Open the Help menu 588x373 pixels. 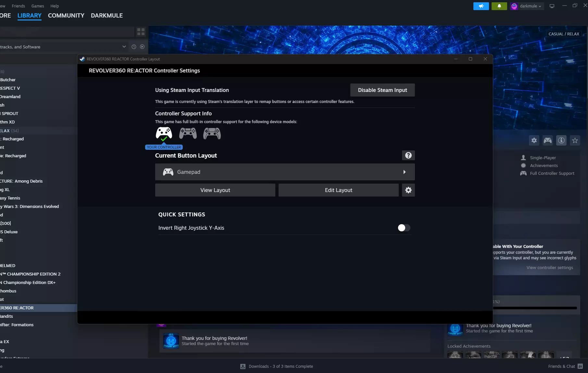(55, 6)
